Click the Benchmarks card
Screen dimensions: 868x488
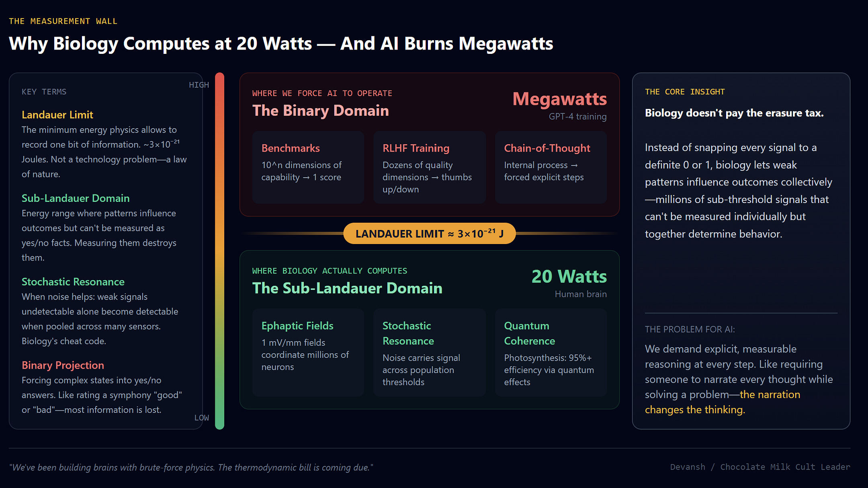coord(308,167)
